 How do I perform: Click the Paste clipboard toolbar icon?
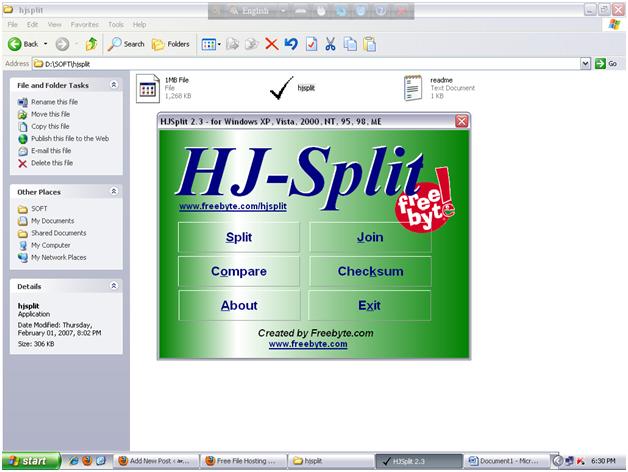[370, 44]
